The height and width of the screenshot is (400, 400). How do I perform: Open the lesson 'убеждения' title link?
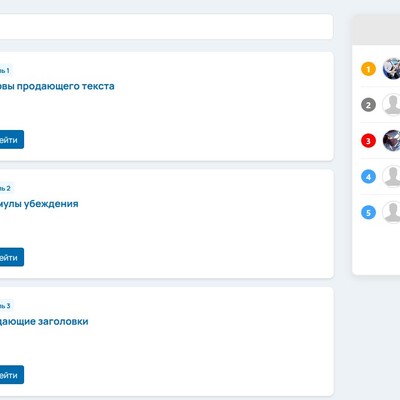coord(39,204)
